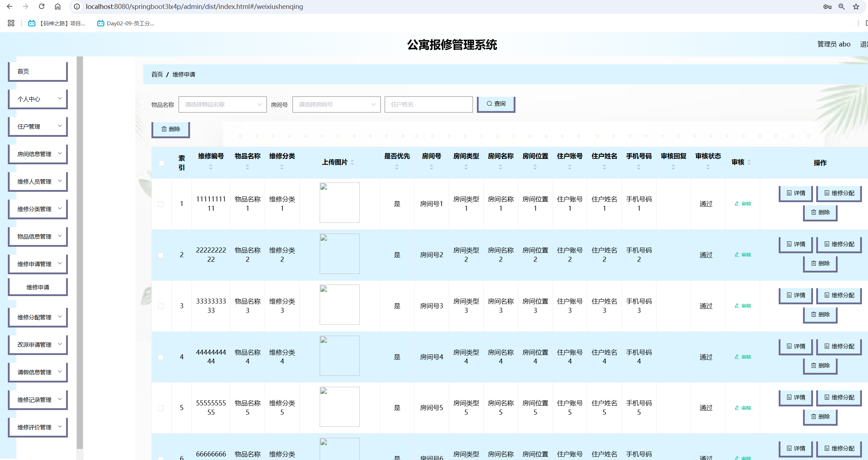Sort by 房间类型 column arrows

tap(466, 167)
